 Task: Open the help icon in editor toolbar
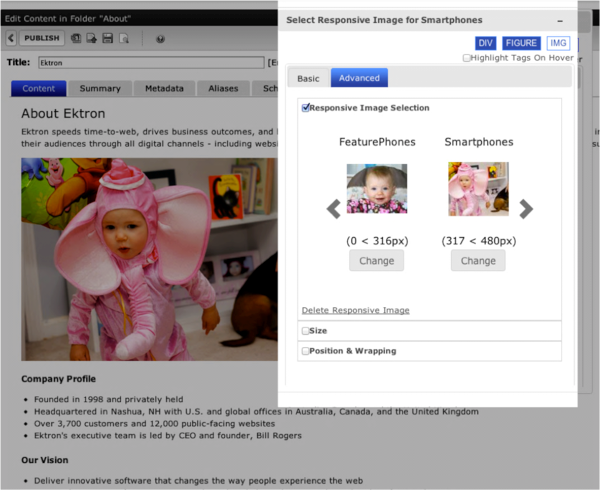(160, 39)
